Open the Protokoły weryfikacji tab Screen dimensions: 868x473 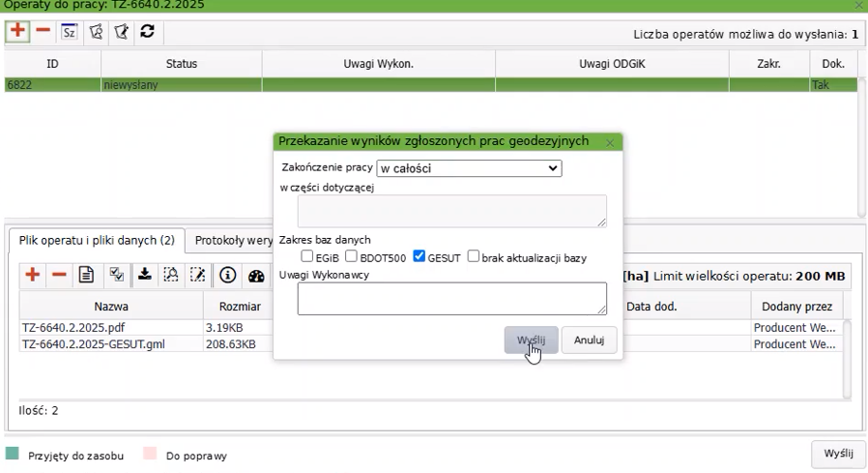[234, 240]
